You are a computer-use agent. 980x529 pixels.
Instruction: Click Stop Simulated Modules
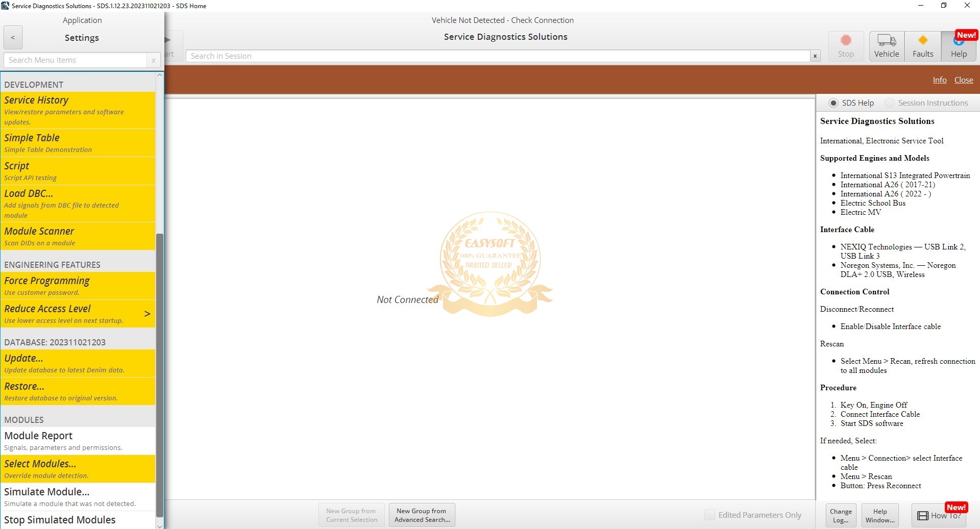tap(78, 520)
